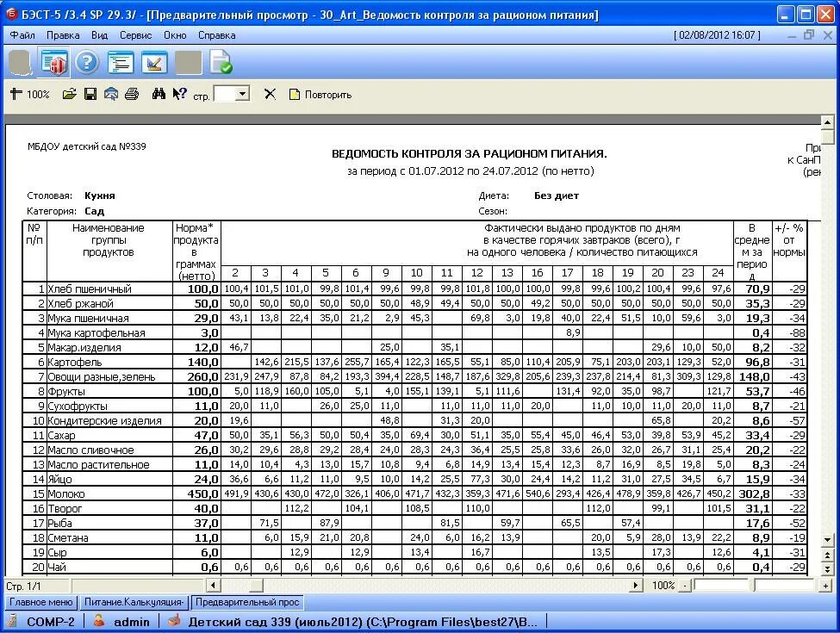The height and width of the screenshot is (633, 840).
Task: Click average value 302,8 in Молоко row
Action: (x=755, y=493)
